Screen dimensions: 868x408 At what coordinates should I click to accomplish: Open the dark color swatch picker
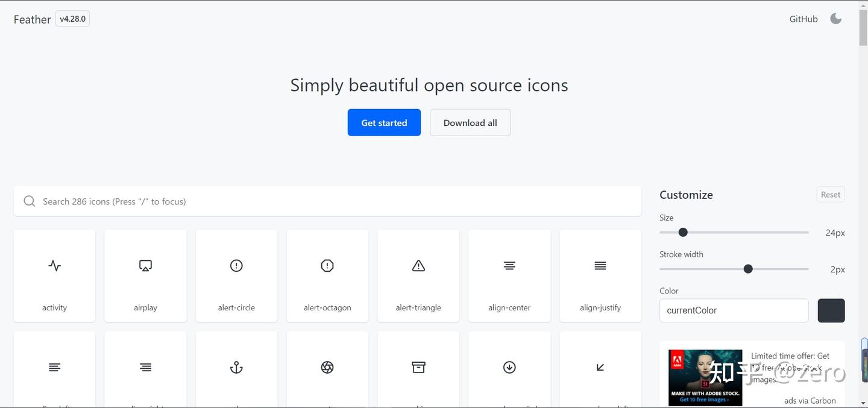831,310
